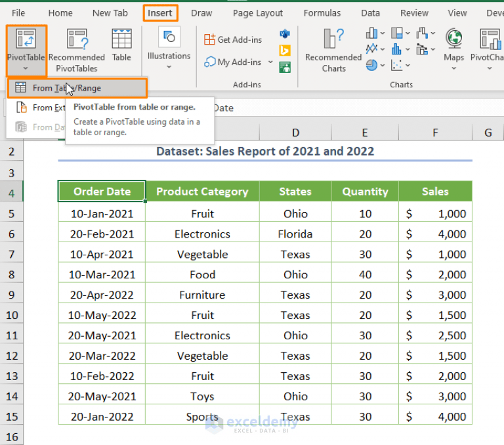Insert a scatter or bubble chart
Screen dimensions: 504x445
point(397,65)
